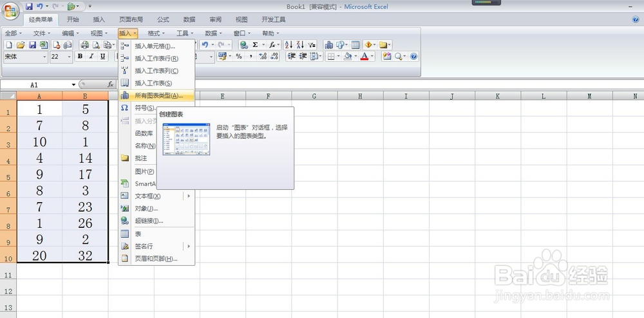The width and height of the screenshot is (644, 318).
Task: Expand the 文本框 submenu arrow
Action: click(189, 196)
